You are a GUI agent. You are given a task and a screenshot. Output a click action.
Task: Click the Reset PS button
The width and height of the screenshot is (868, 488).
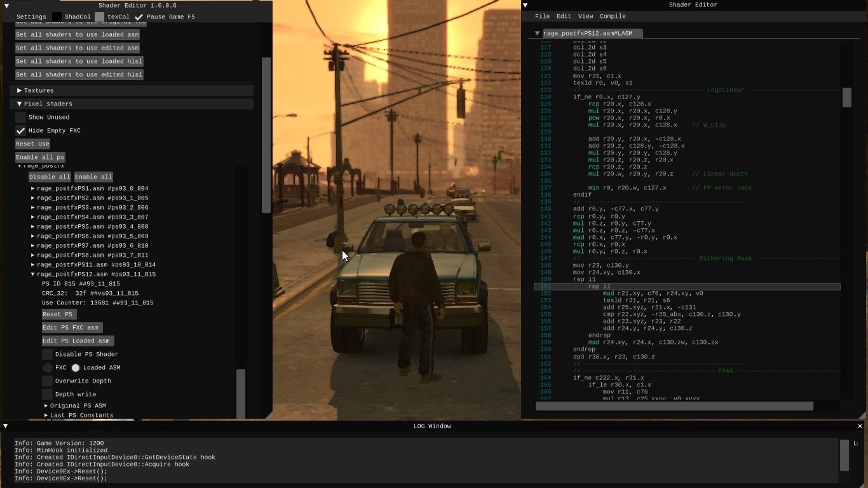coord(59,314)
